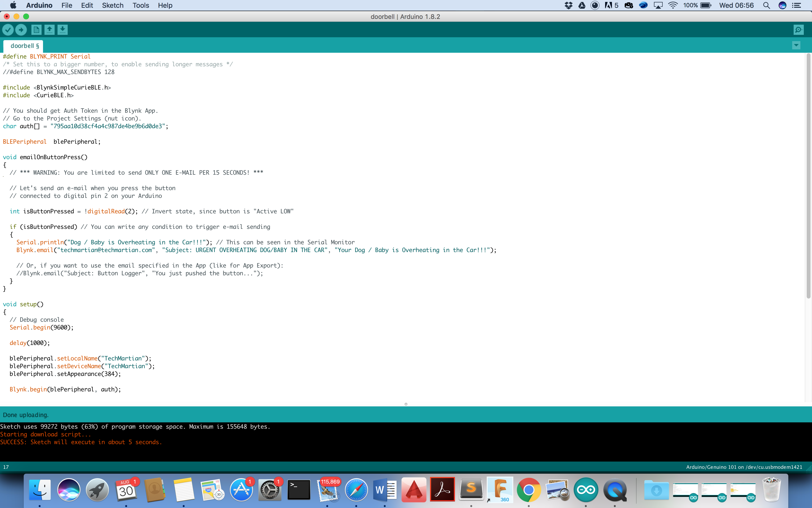Click the Verify sketch checkmark button
The height and width of the screenshot is (508, 812).
point(8,30)
